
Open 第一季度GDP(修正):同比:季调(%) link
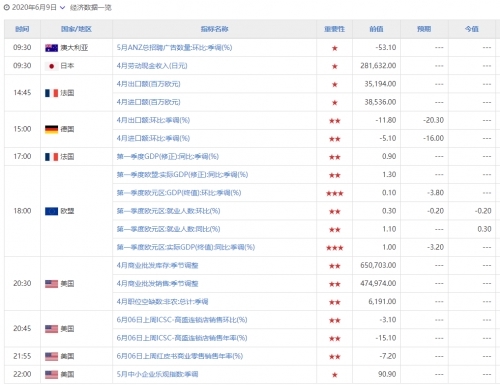tap(168, 156)
